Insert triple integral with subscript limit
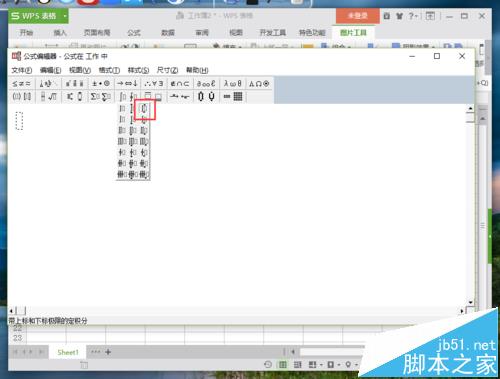Viewport: 500px width, 379px height. (x=144, y=141)
